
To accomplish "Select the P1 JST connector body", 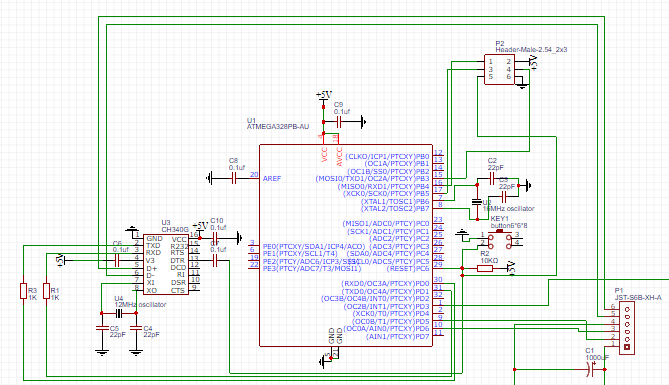I will coord(627,328).
